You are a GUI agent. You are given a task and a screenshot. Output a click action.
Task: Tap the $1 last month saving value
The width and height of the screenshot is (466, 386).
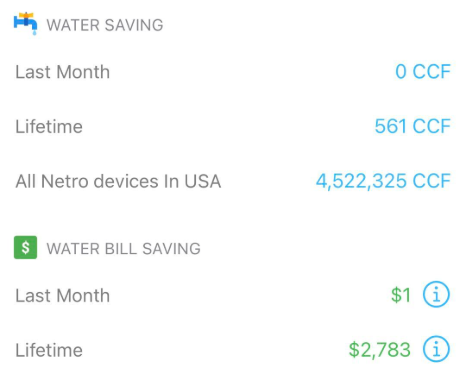401,295
